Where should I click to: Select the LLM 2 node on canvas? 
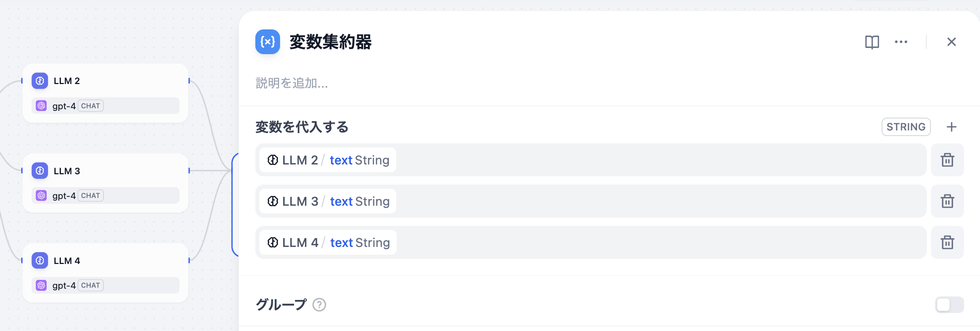point(105,93)
